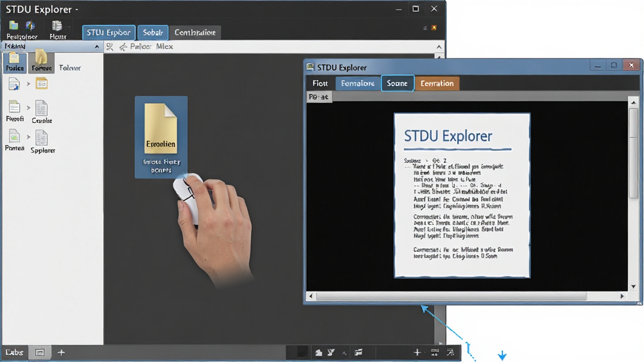
Task: Click the home-shaped icon in the bottom status bar
Action: coord(319,353)
